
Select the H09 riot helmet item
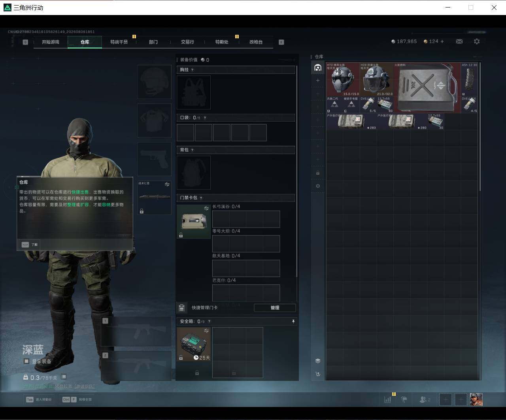(x=376, y=79)
